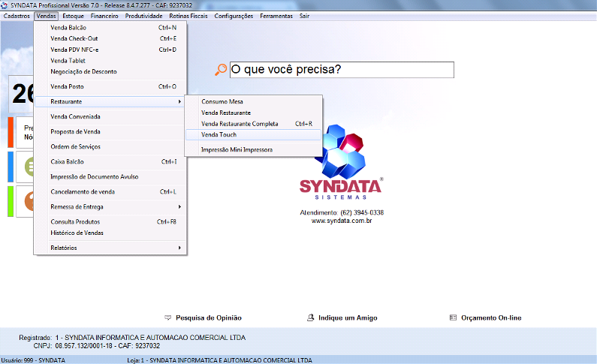
Task: Open the Cadastros menu
Action: [x=17, y=16]
